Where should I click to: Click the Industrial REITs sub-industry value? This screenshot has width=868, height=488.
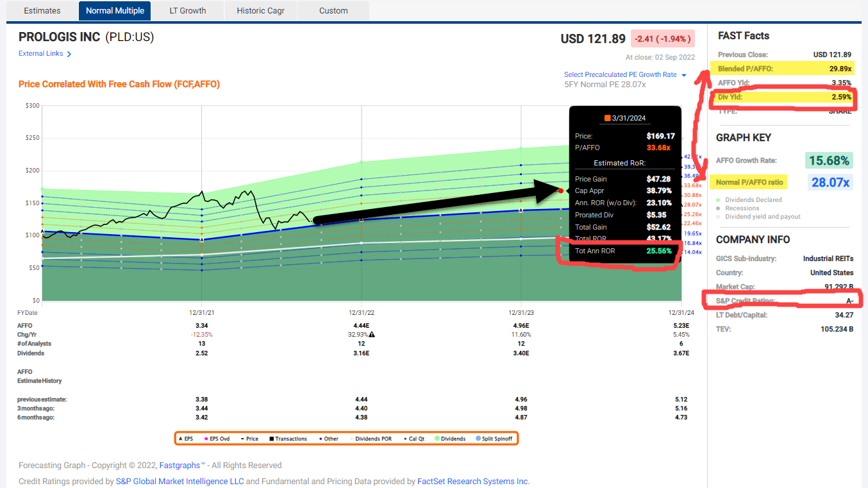(828, 259)
